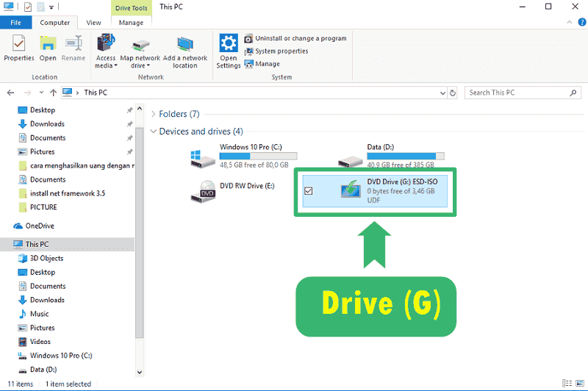Open Settings via the gear icon
This screenshot has height=391, width=588.
(x=229, y=51)
